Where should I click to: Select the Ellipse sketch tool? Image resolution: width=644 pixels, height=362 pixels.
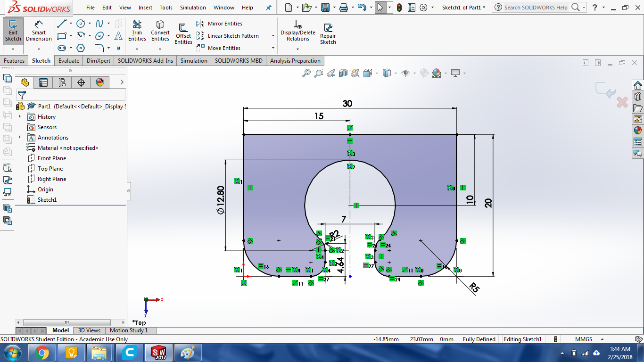click(x=99, y=36)
